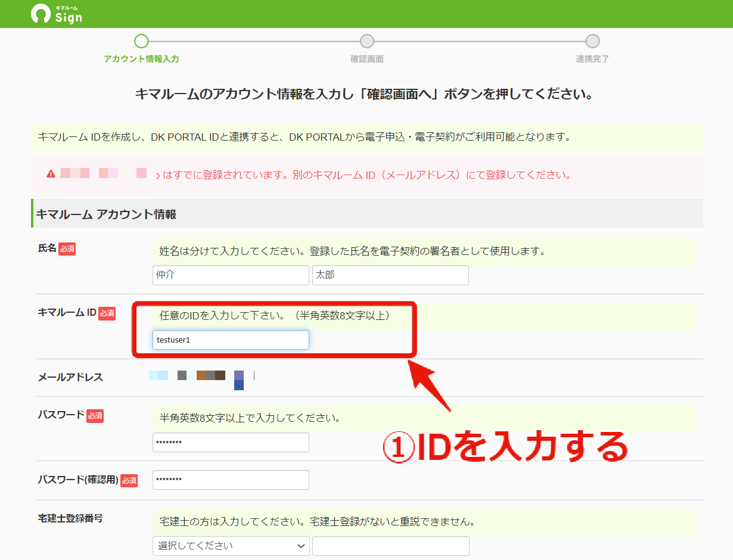Click the 確認画面 step circle
The image size is (733, 560).
tap(367, 41)
